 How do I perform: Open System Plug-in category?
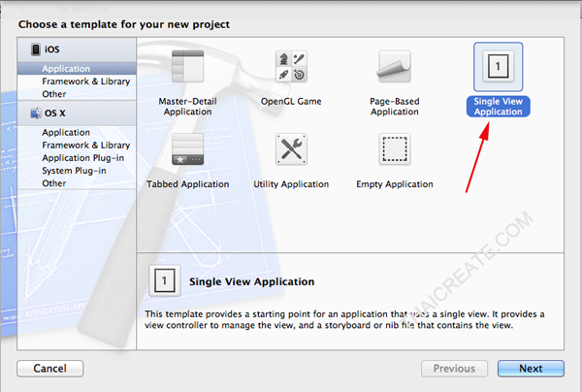tap(77, 171)
